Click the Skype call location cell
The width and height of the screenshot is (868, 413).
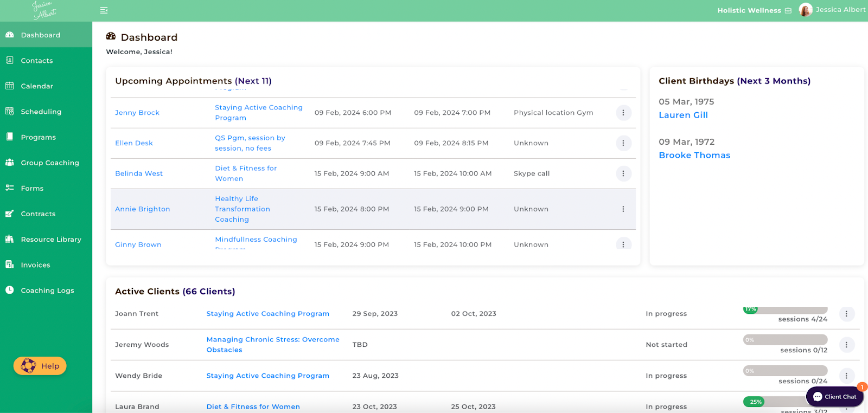[x=532, y=173]
